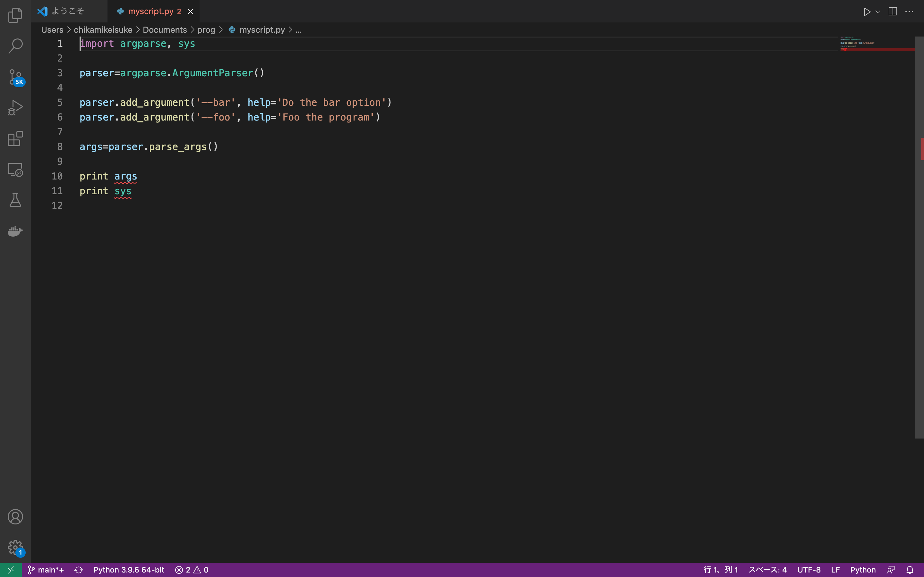Open the Search view icon
The height and width of the screenshot is (577, 924).
click(15, 46)
